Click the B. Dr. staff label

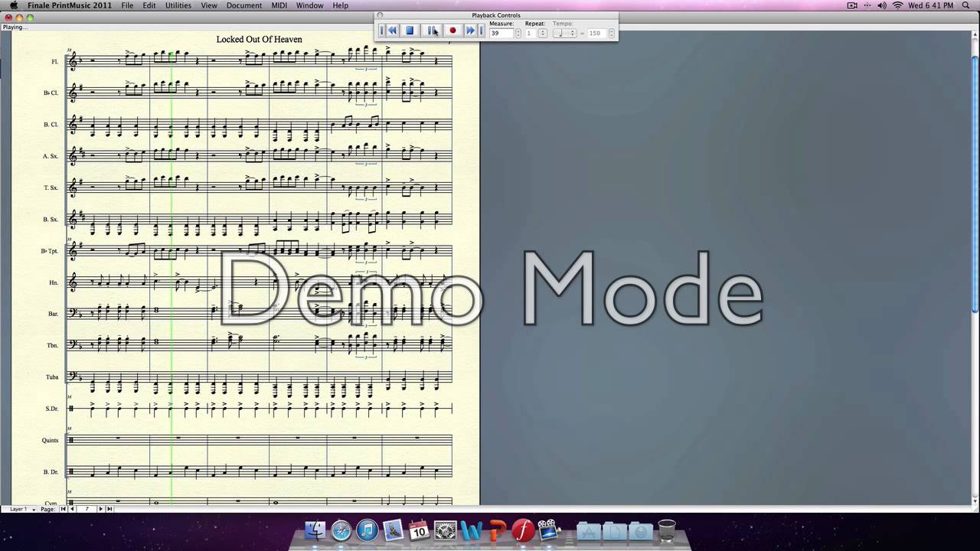tap(51, 471)
